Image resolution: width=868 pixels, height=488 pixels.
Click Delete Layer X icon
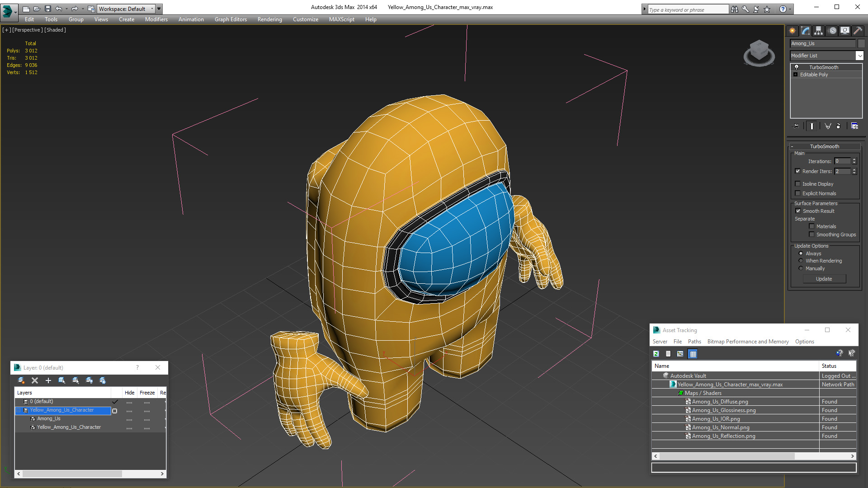click(x=35, y=380)
